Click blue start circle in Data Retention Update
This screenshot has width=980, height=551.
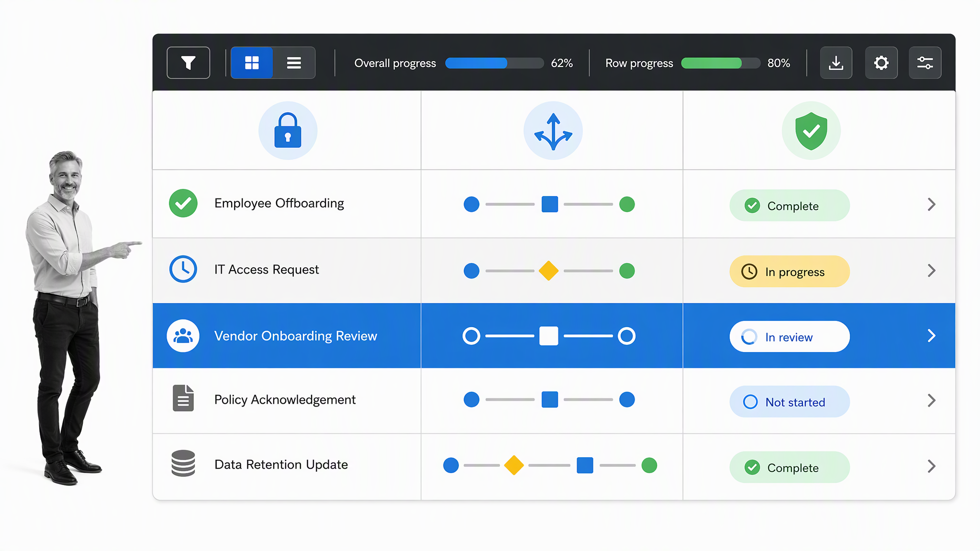pos(451,465)
